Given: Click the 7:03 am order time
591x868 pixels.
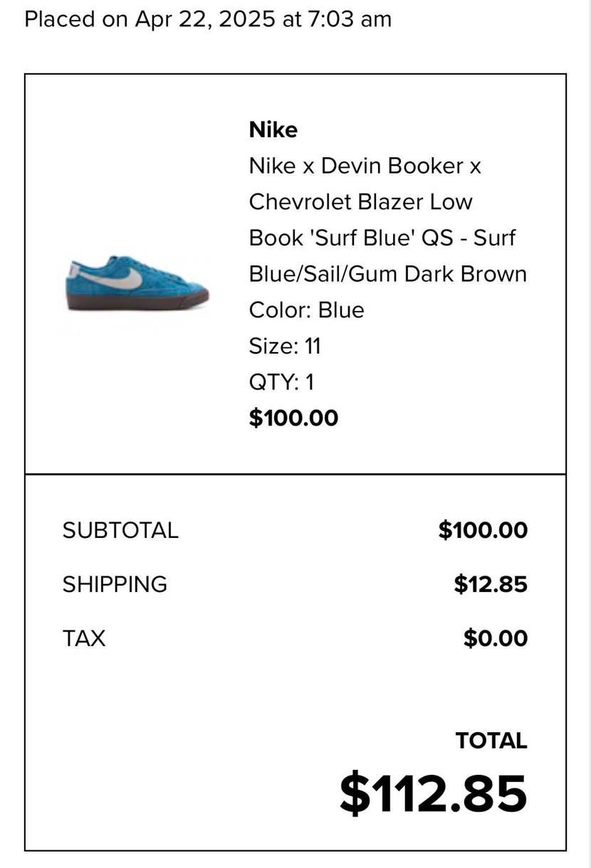Looking at the screenshot, I should click(x=350, y=19).
